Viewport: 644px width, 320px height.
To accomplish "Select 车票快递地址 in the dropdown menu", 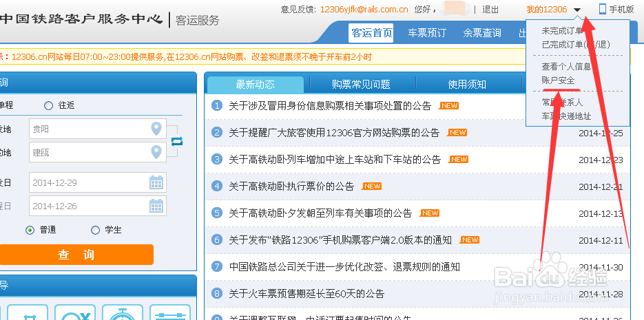I will coord(566,116).
